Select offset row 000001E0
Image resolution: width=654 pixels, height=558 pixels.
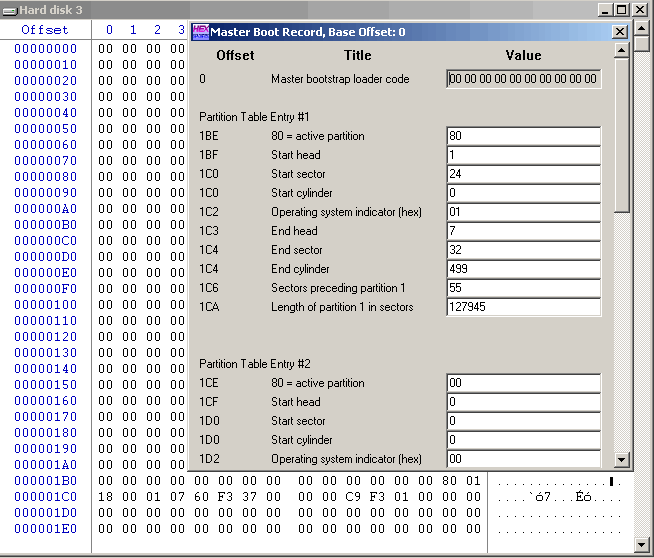coord(45,529)
